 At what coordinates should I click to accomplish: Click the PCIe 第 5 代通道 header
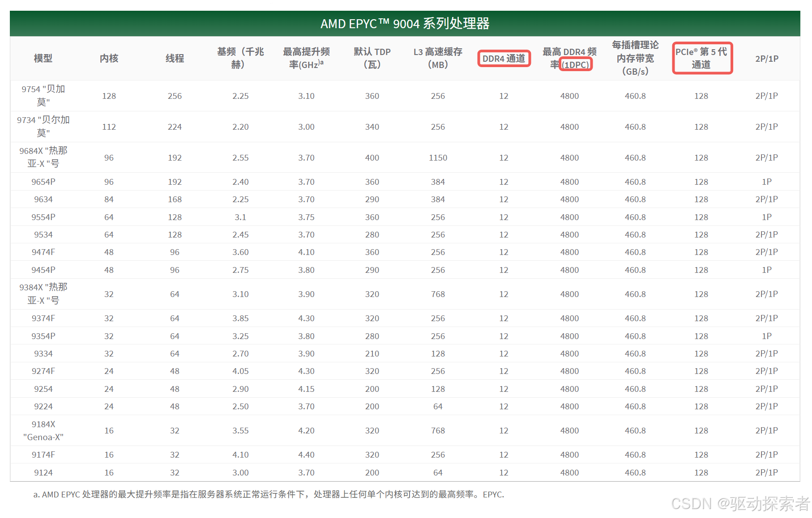[x=701, y=58]
